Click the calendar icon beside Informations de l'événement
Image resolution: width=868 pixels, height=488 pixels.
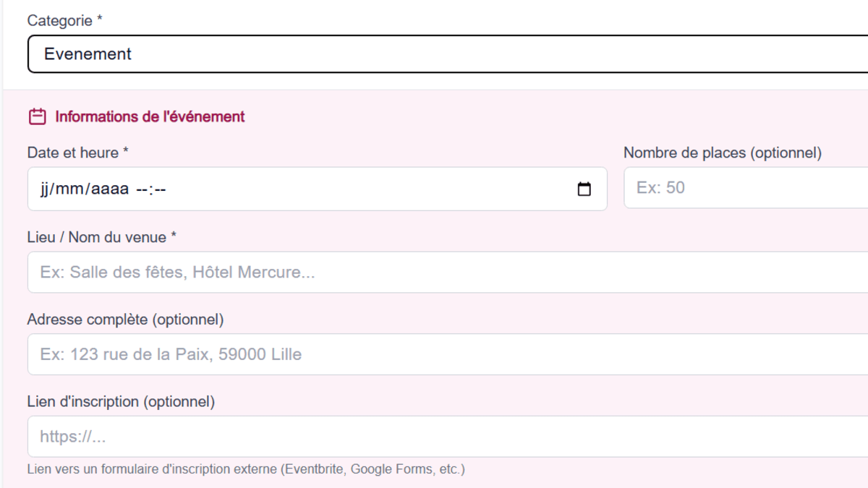(x=37, y=116)
